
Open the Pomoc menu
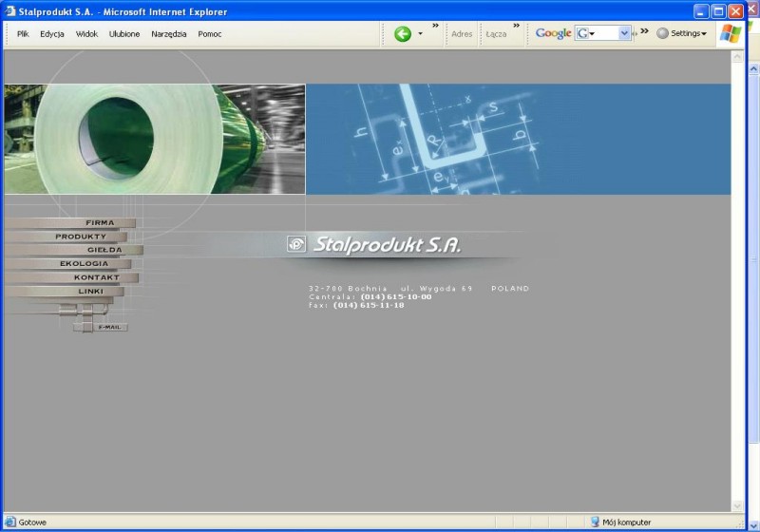pos(209,34)
